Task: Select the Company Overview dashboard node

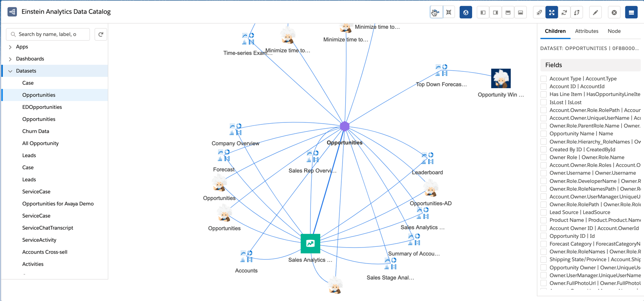Action: 235,130
